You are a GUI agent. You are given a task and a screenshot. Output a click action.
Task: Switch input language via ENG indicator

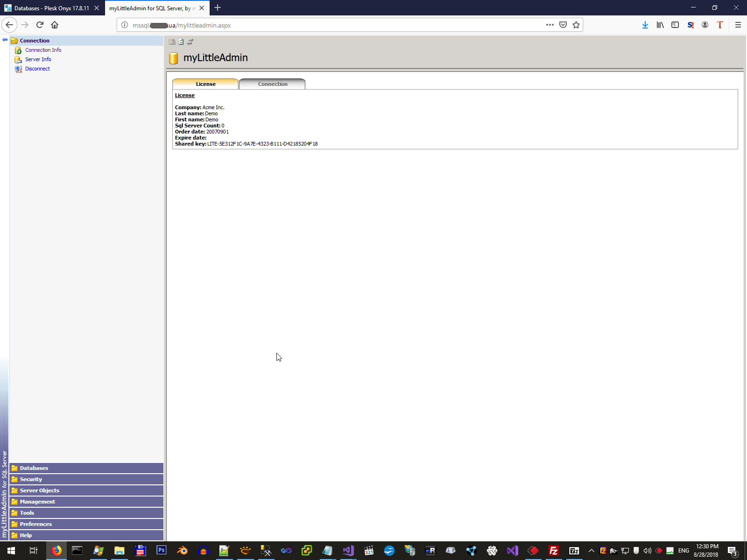684,551
